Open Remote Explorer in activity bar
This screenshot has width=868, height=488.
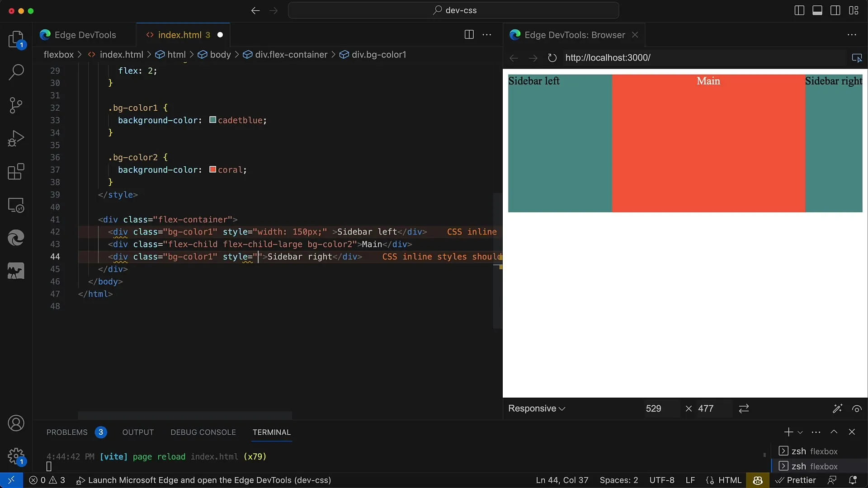pyautogui.click(x=16, y=205)
